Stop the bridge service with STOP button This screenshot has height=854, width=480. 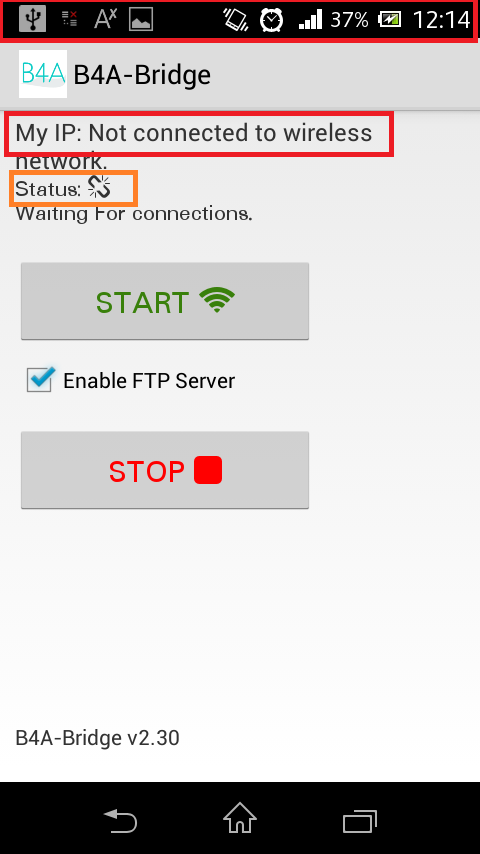pos(165,470)
